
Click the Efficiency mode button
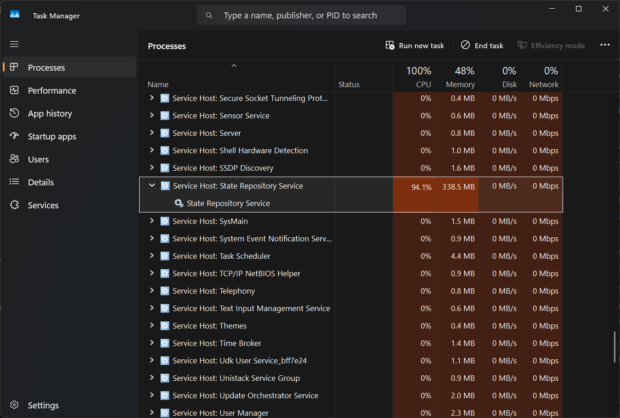(551, 45)
